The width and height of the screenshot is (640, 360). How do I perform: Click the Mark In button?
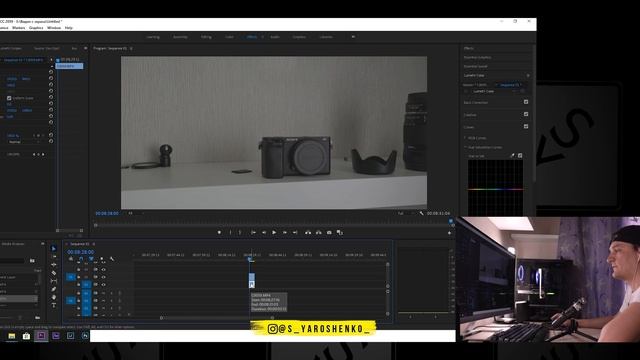point(230,232)
